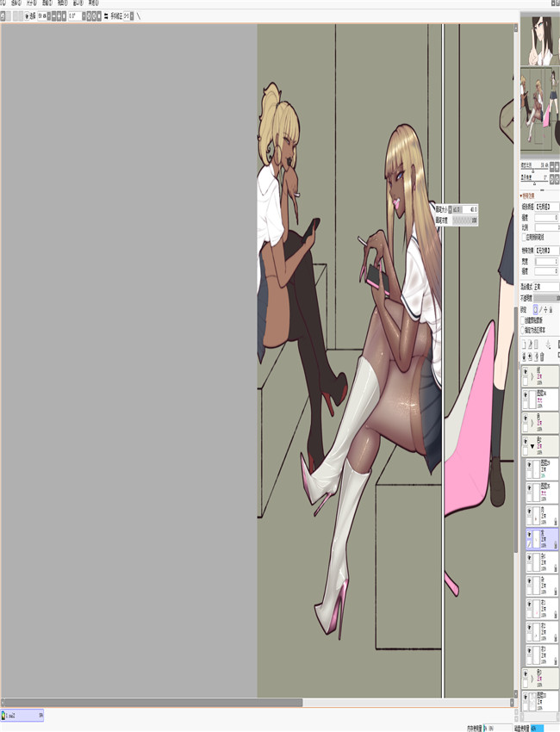This screenshot has height=732, width=560.
Task: Open the paper texture dropdown
Action: (546, 207)
